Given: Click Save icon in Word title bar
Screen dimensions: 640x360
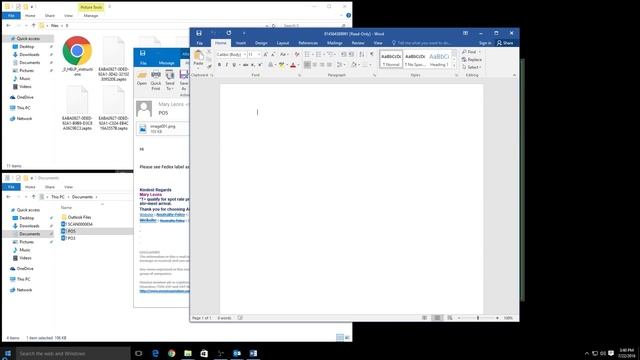Looking at the screenshot, I should pyautogui.click(x=199, y=33).
